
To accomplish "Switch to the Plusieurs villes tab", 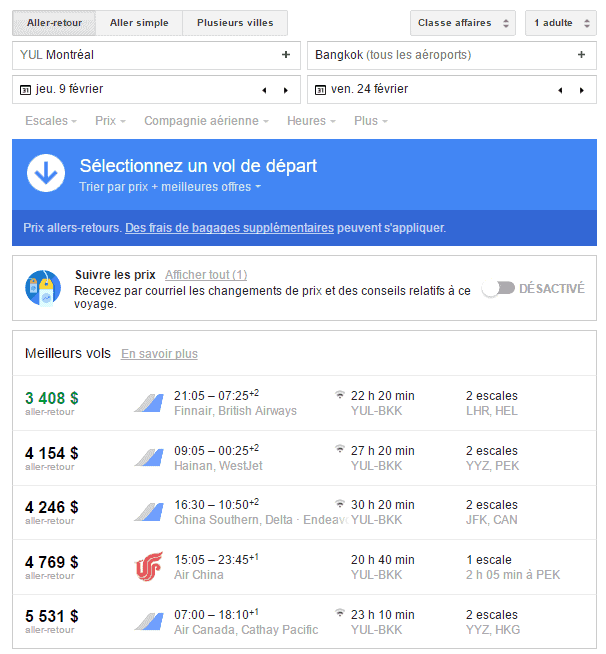I will pos(237,23).
